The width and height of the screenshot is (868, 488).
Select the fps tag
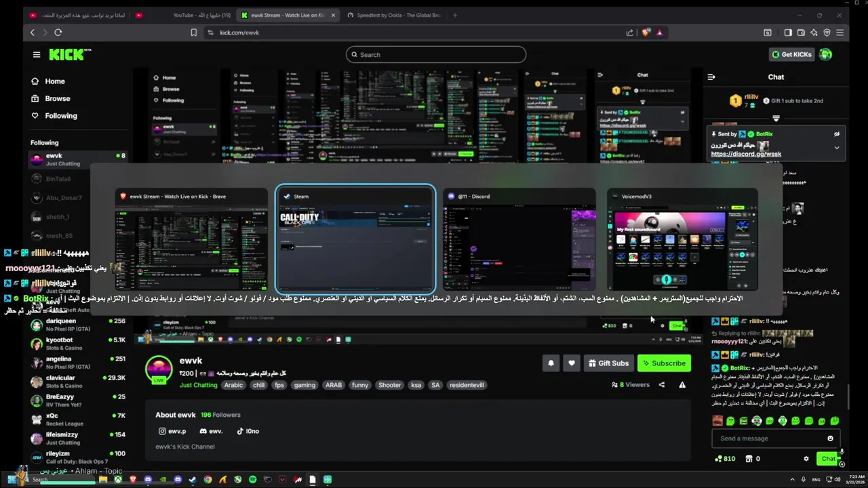point(279,385)
